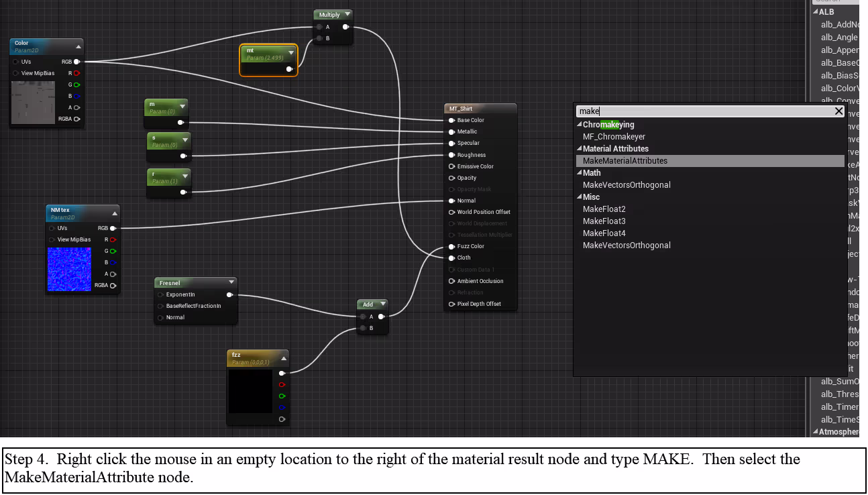
Task: Click the Multiply node B input pin
Action: pyautogui.click(x=319, y=38)
